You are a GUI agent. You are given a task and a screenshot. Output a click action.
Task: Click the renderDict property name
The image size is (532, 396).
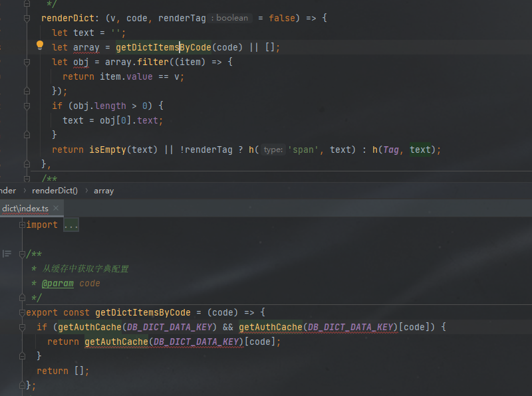(x=68, y=18)
